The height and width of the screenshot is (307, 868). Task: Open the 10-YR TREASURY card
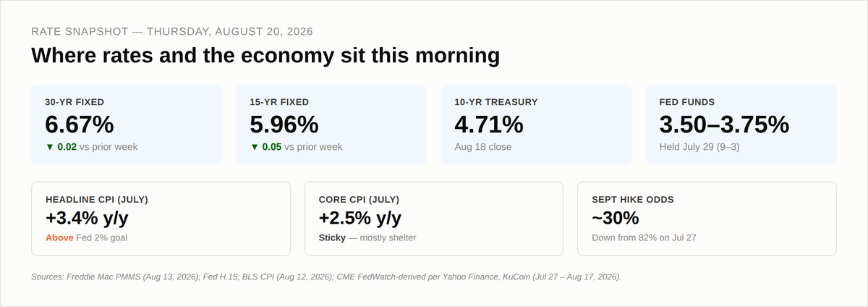(536, 125)
